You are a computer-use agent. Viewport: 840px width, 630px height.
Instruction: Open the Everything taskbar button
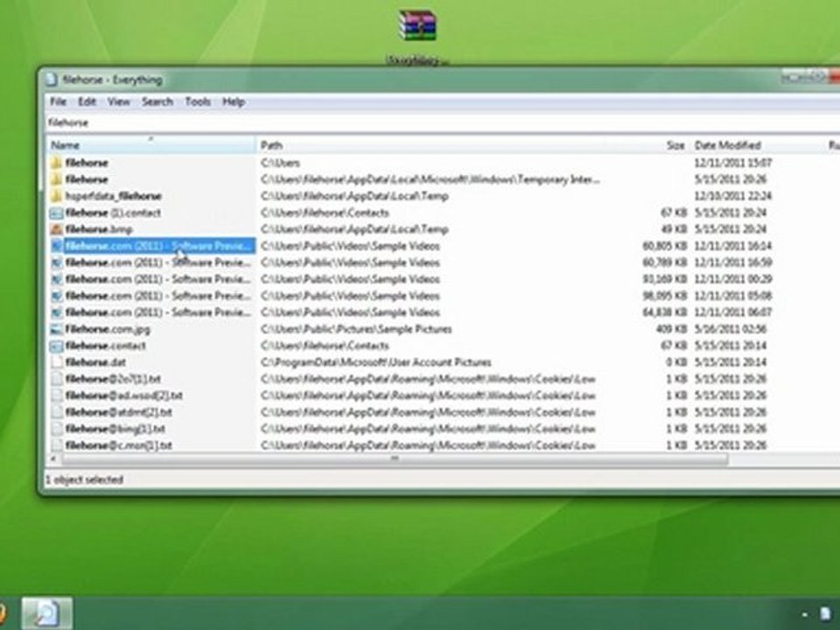click(x=46, y=613)
